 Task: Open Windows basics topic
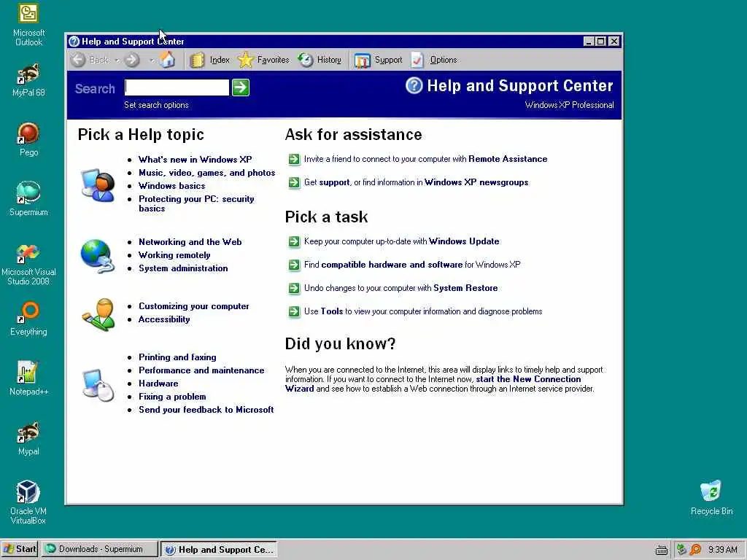point(172,186)
